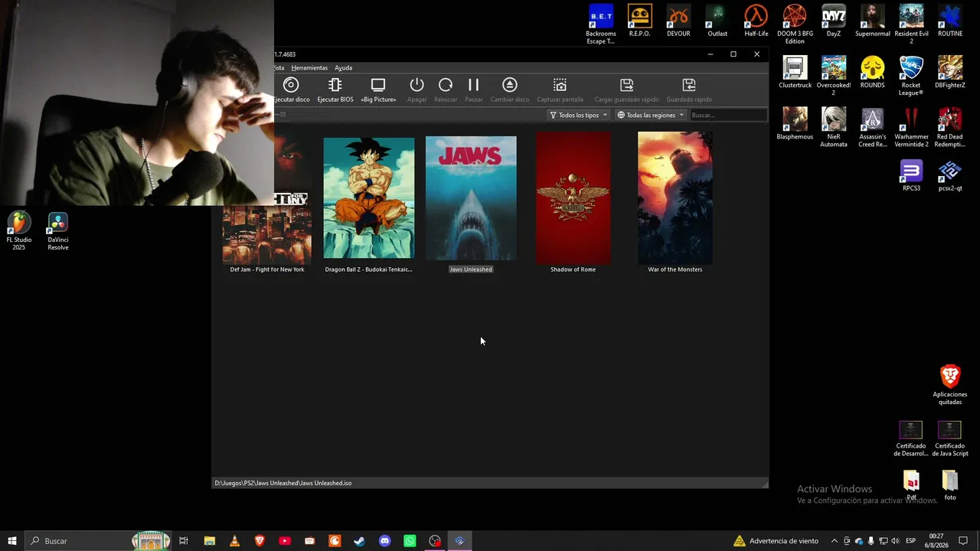This screenshot has height=551, width=980.
Task: Select the DBFighterZ desktop shortcut
Action: coord(950,72)
